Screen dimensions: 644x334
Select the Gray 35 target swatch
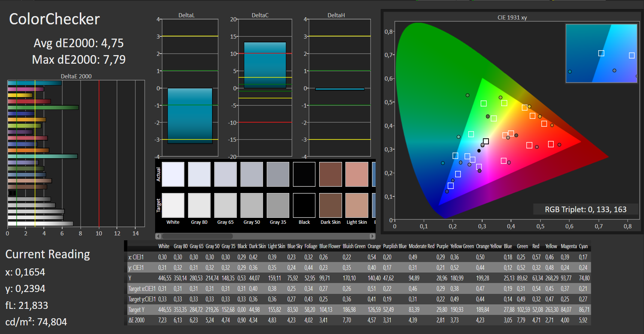click(x=278, y=205)
